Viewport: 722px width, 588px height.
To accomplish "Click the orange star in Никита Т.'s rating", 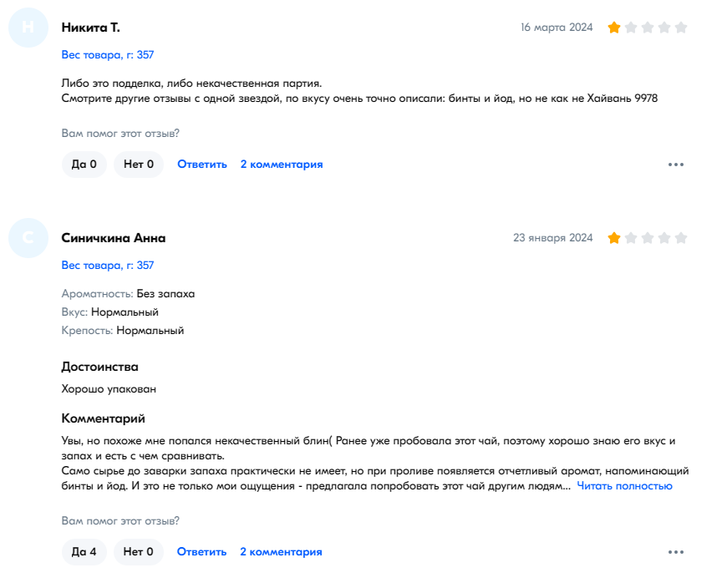I will click(614, 28).
